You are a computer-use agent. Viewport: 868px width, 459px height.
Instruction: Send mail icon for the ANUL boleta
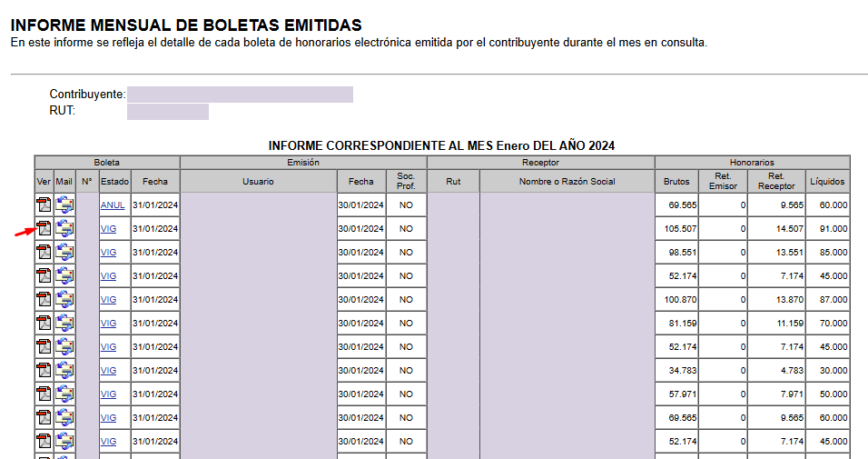point(64,205)
